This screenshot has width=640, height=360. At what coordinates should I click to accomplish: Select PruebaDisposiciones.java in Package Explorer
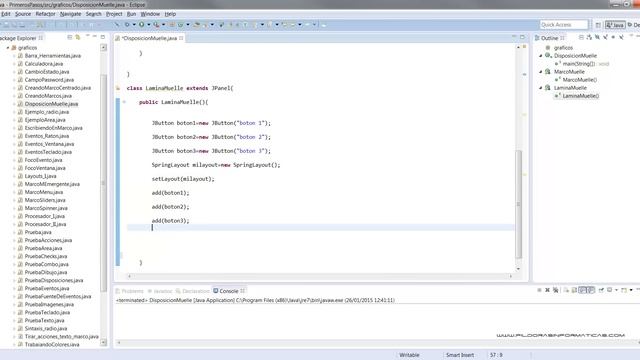click(x=53, y=280)
